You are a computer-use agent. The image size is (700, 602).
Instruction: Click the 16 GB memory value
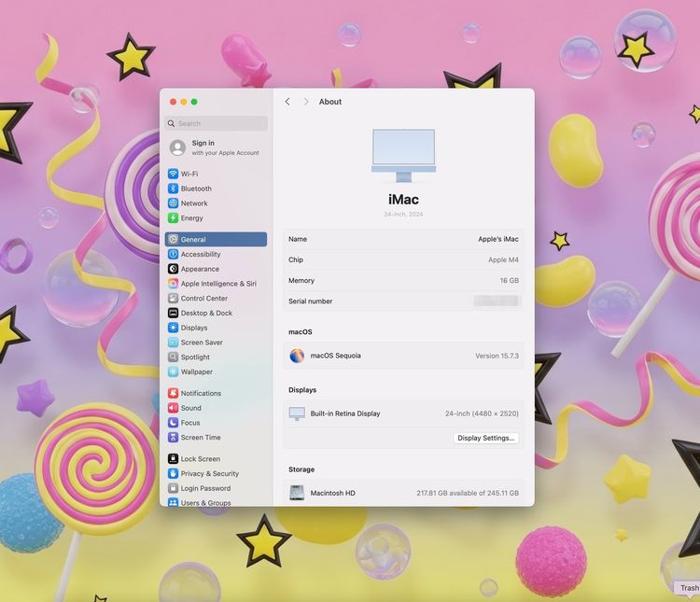[509, 280]
